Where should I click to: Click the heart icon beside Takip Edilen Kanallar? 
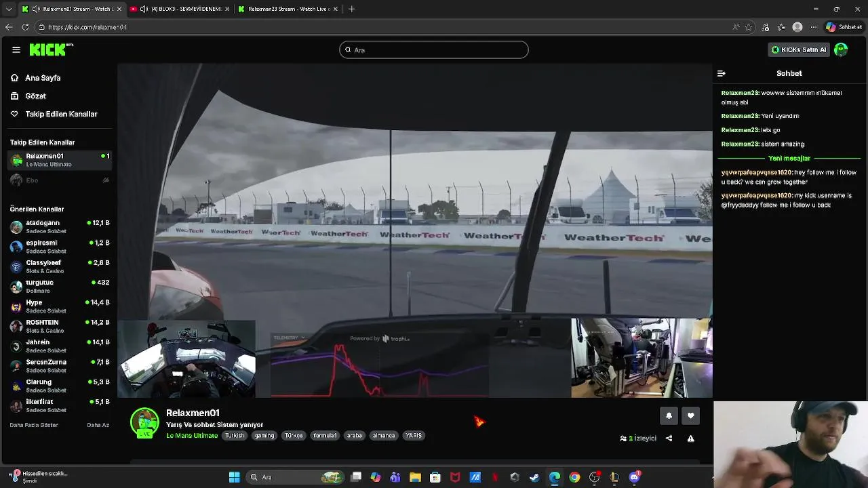(x=14, y=114)
